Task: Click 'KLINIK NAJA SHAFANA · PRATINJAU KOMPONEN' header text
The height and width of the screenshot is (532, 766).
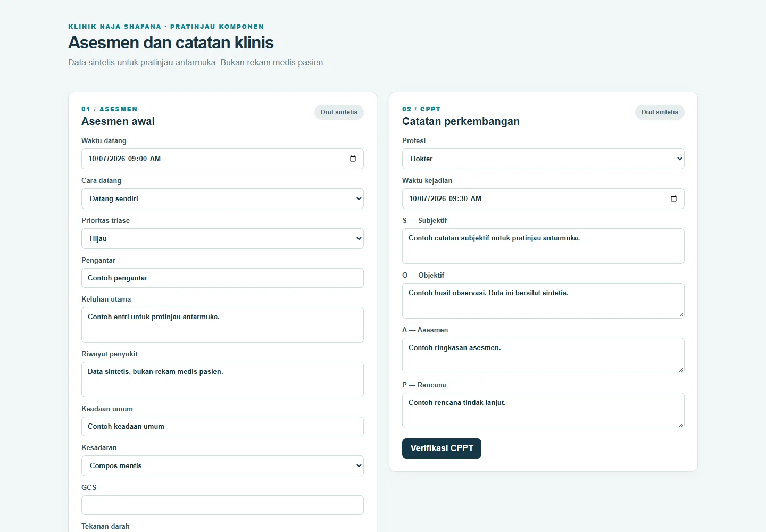Action: click(x=166, y=27)
